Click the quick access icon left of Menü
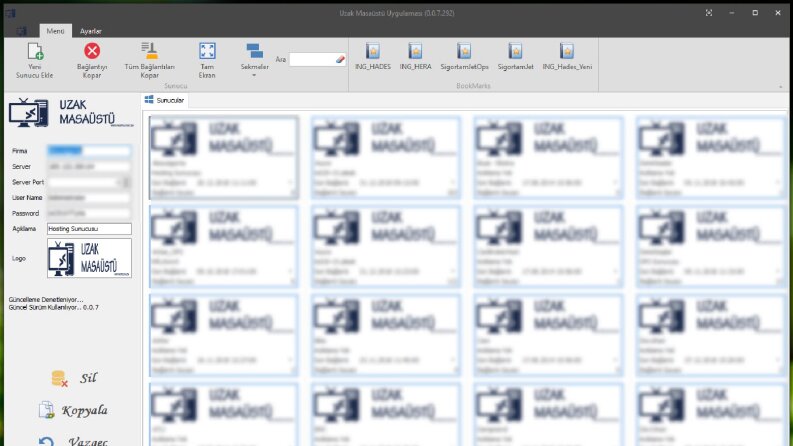 pos(21,31)
